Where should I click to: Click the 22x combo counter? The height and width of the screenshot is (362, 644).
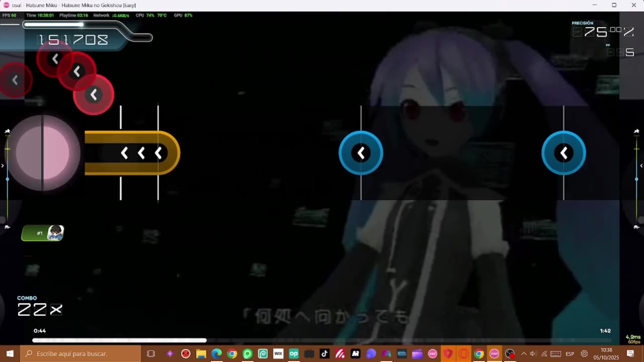pos(40,310)
